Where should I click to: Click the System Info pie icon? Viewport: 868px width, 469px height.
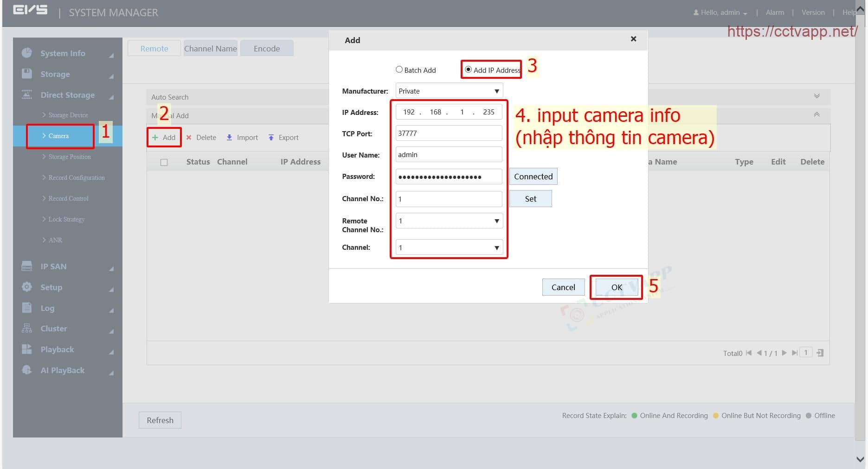[27, 53]
